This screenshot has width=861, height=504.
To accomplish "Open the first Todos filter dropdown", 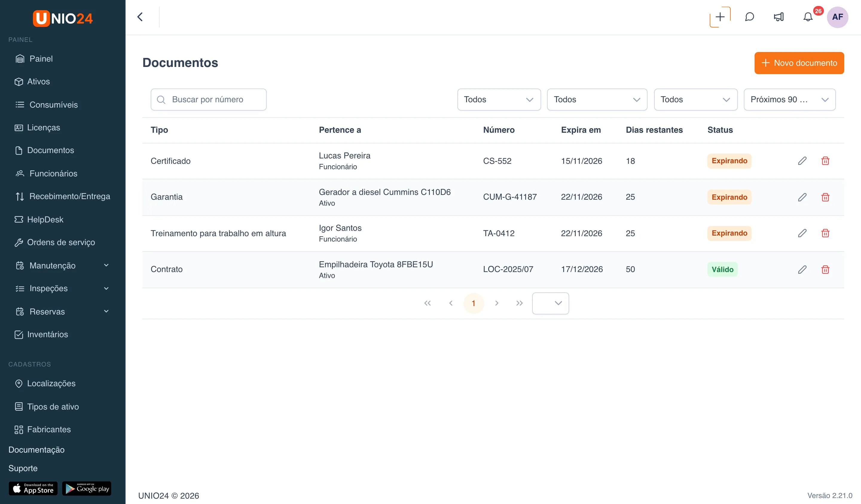I will [499, 100].
